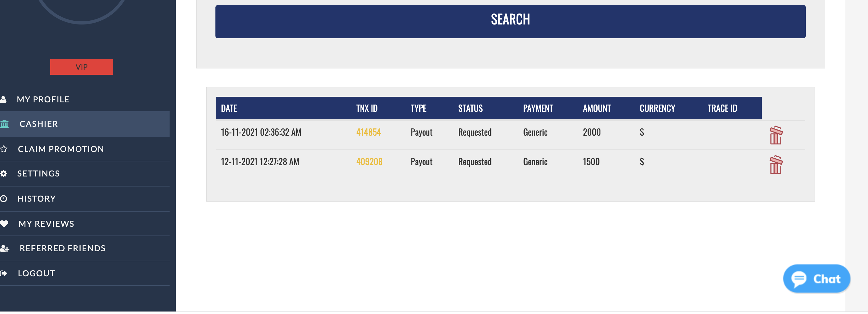
Task: Click Payout type in 409208 row
Action: pyautogui.click(x=421, y=162)
